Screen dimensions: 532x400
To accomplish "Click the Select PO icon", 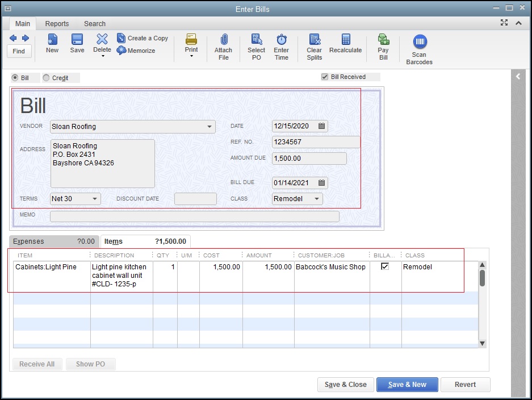I will pyautogui.click(x=256, y=40).
